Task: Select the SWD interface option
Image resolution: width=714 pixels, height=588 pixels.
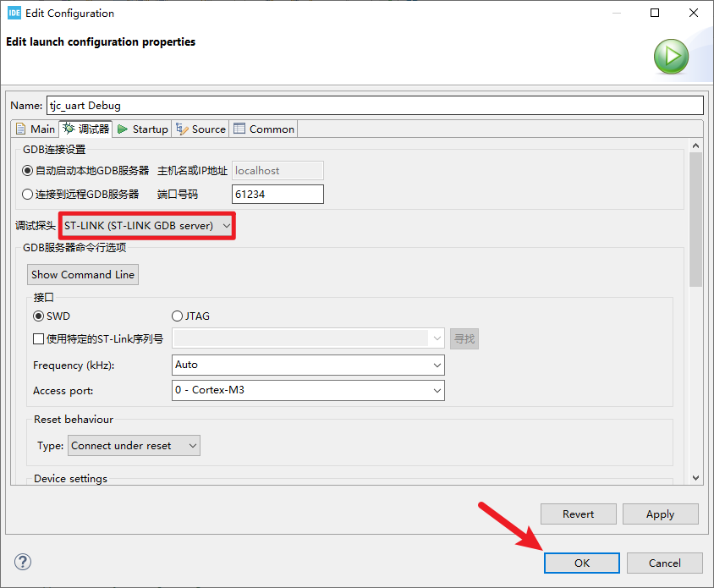Action: click(x=39, y=316)
